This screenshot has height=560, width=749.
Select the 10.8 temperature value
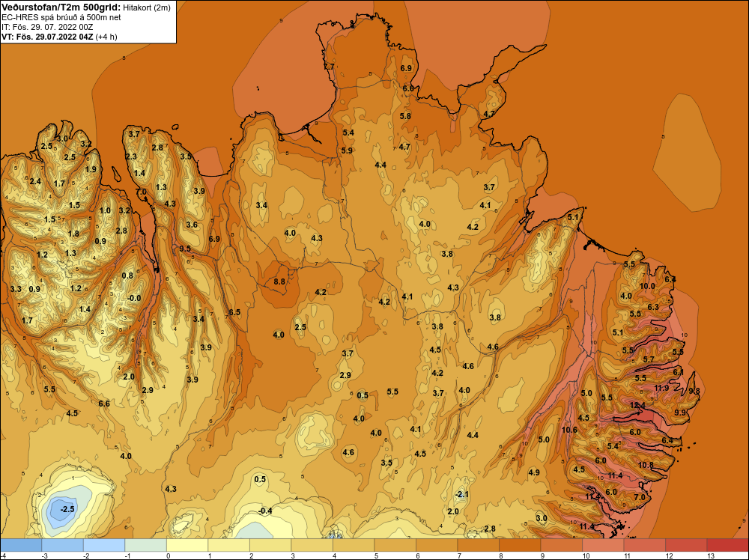point(646,464)
